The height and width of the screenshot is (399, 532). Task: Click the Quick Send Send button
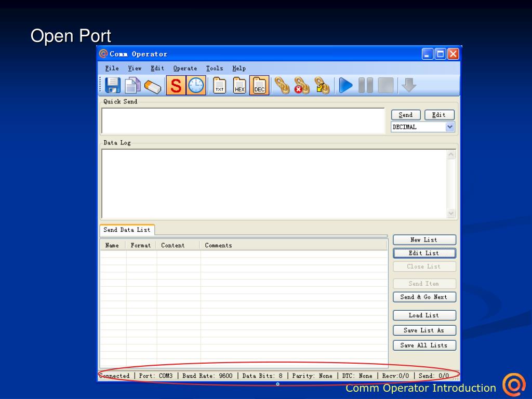pos(406,115)
